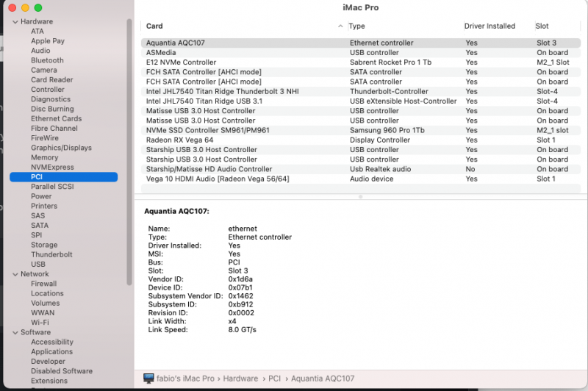Screen dimensions: 588x391
Task: Open Extensions under Software
Action: 49,381
